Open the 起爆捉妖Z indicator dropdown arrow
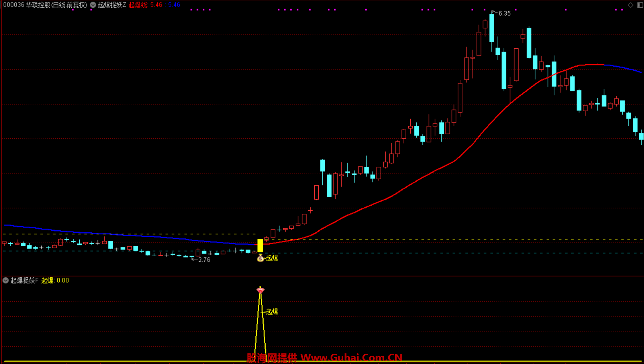644x364 pixels. [x=93, y=5]
